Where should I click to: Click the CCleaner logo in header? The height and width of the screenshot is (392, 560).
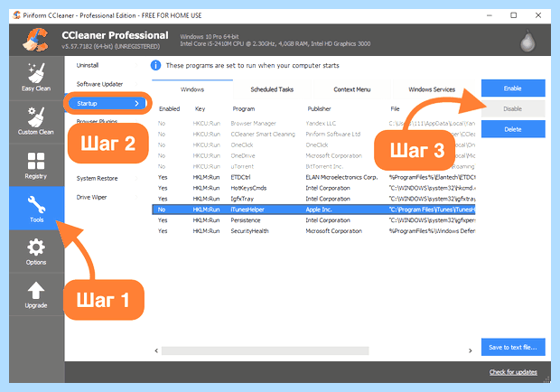[36, 40]
